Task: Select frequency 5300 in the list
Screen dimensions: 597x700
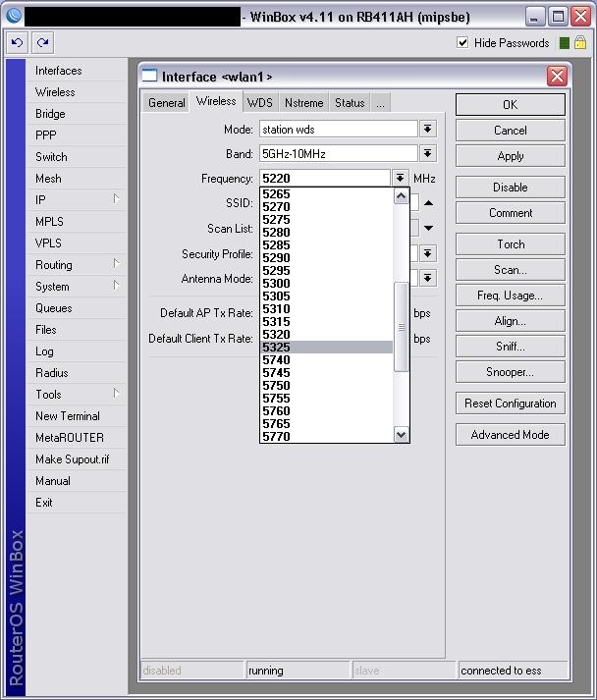Action: pos(326,283)
